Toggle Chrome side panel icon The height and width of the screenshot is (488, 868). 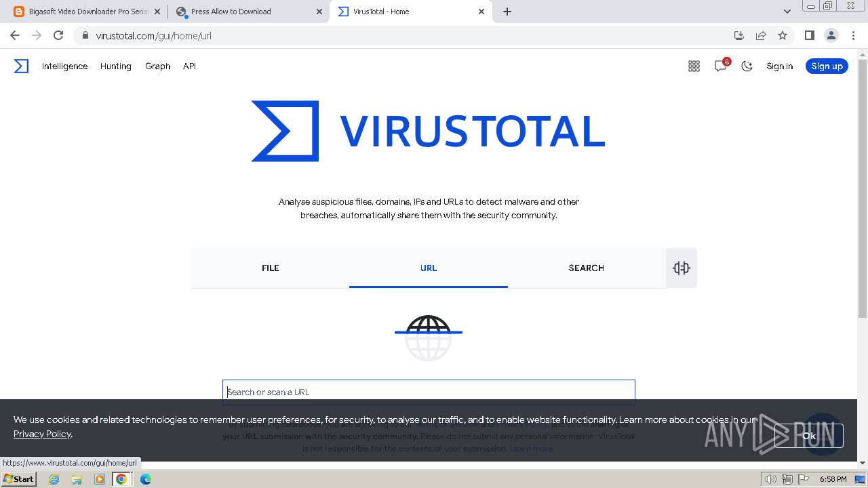(x=809, y=35)
